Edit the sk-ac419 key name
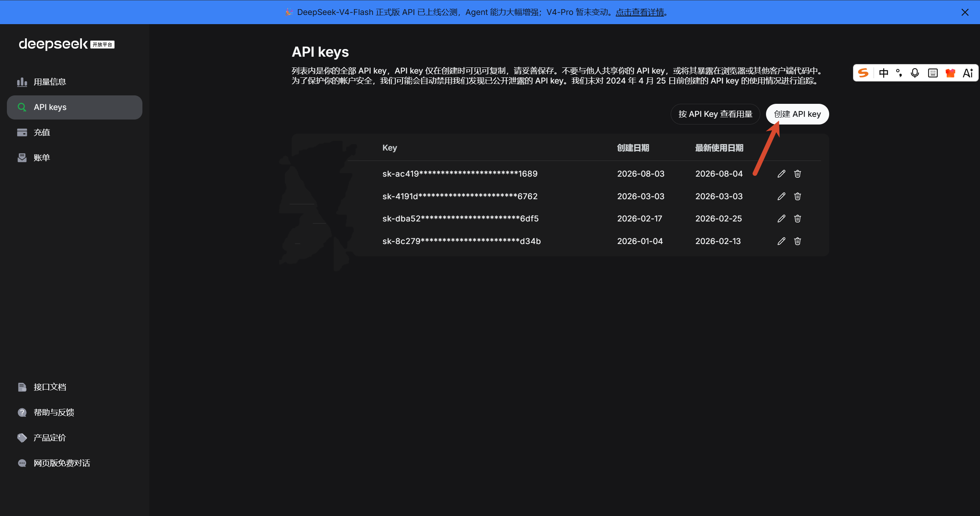Viewport: 980px width, 516px height. 781,174
